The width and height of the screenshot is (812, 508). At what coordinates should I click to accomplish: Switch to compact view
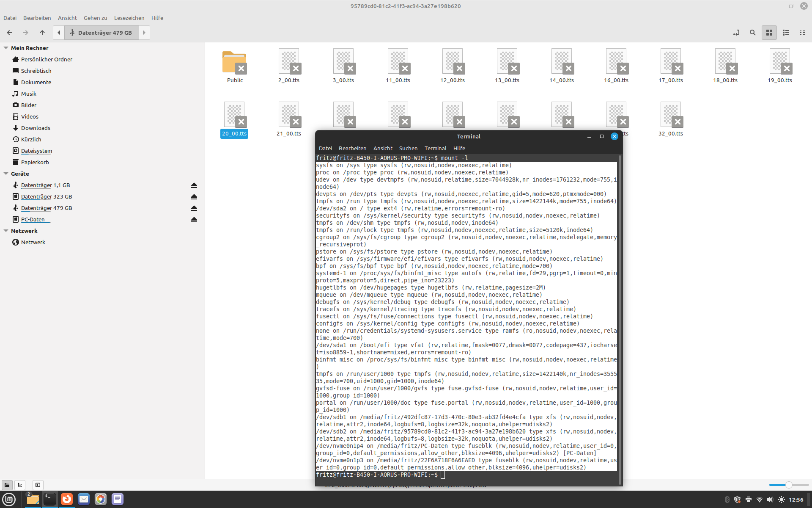(802, 33)
